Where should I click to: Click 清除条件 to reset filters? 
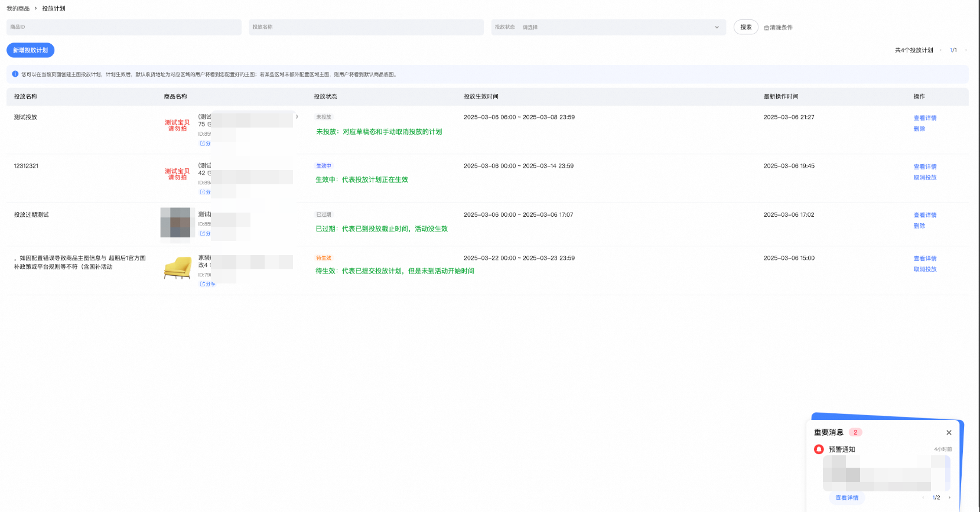coord(778,28)
